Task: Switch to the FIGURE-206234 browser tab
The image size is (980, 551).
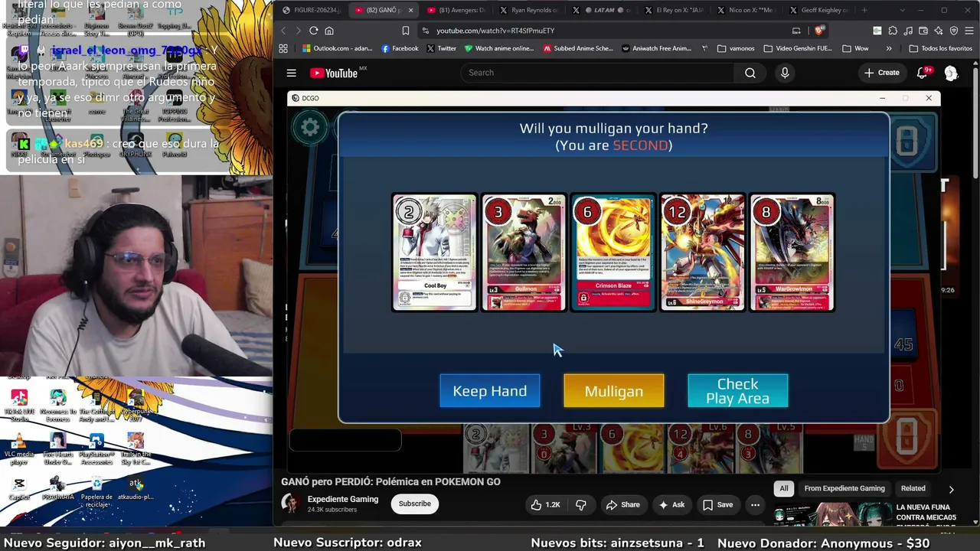Action: 311,10
